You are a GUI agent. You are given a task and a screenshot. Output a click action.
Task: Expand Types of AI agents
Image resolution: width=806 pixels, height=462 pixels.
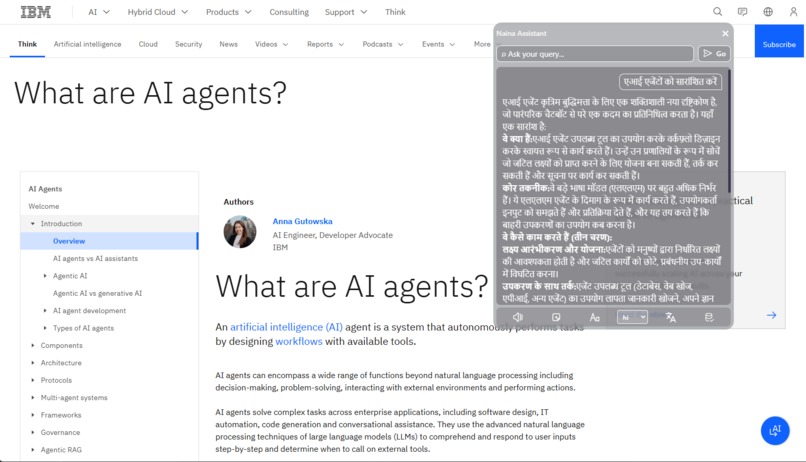coord(45,328)
